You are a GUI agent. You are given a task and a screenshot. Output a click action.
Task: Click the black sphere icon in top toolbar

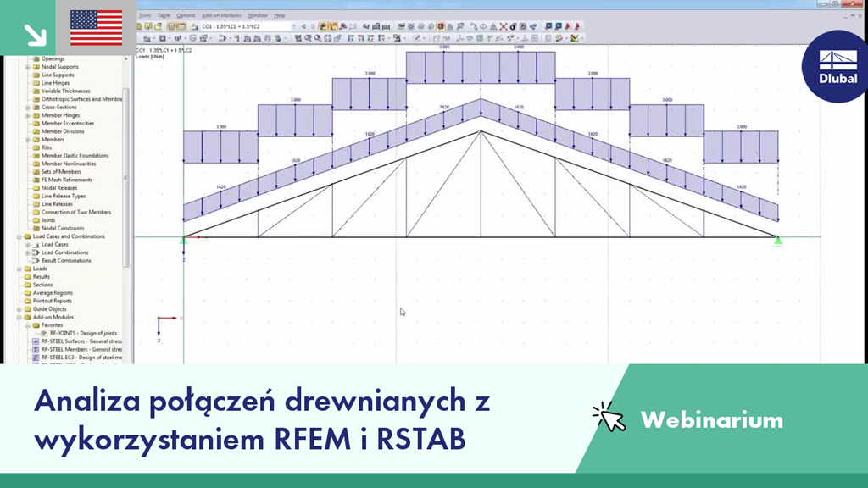[x=513, y=26]
